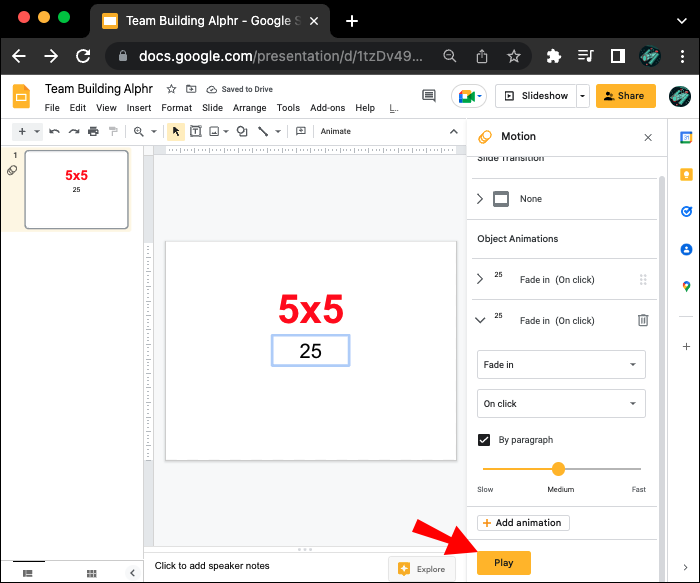Click the Insert image icon
Screen dimensions: 700x583
(214, 131)
